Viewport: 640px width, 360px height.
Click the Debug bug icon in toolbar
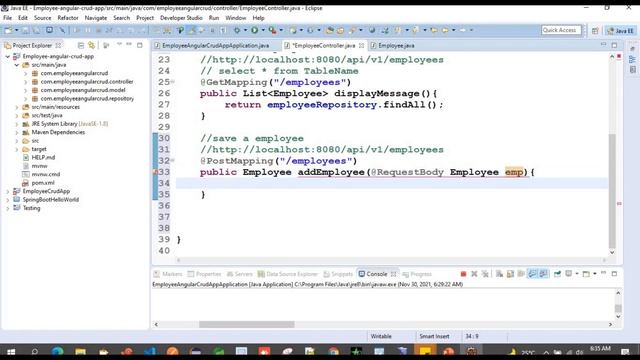(237, 30)
